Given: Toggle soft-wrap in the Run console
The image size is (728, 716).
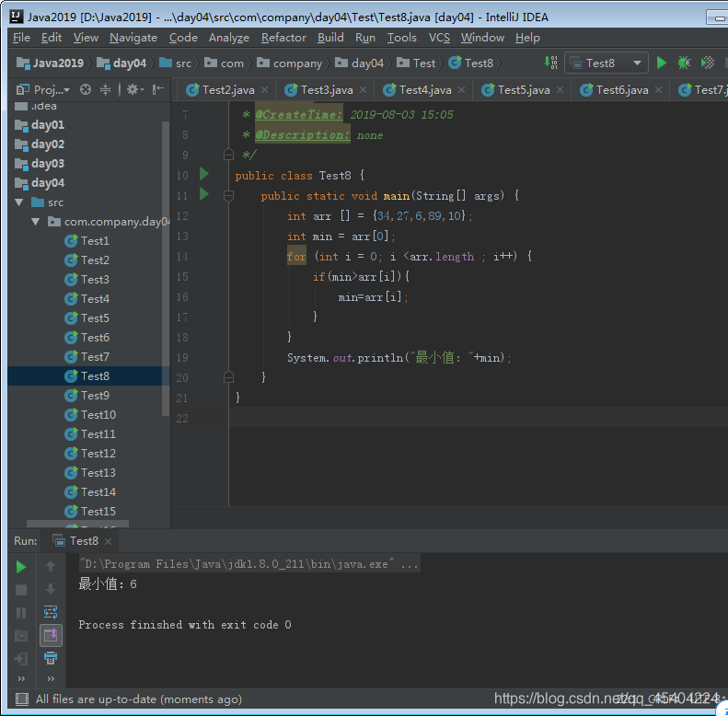Looking at the screenshot, I should pos(51,612).
